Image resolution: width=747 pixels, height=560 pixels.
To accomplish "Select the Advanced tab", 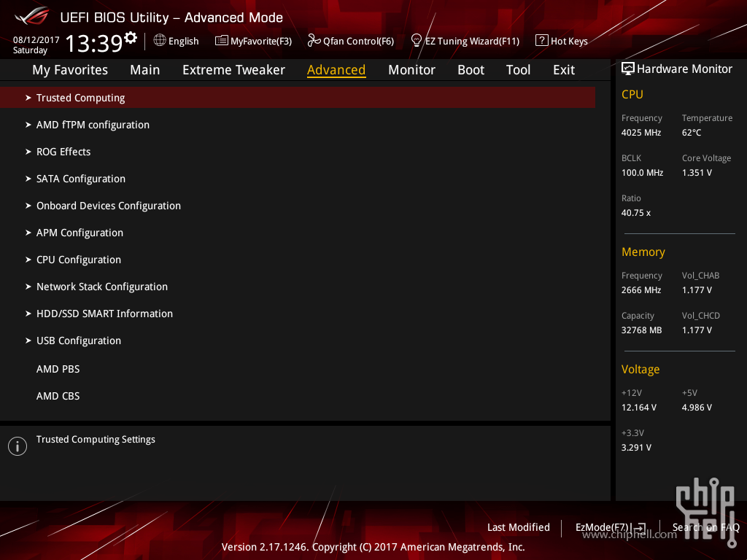I will [336, 70].
